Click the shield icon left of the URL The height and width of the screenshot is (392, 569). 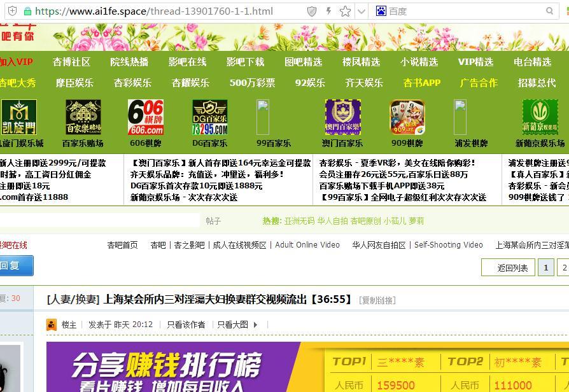(12, 11)
